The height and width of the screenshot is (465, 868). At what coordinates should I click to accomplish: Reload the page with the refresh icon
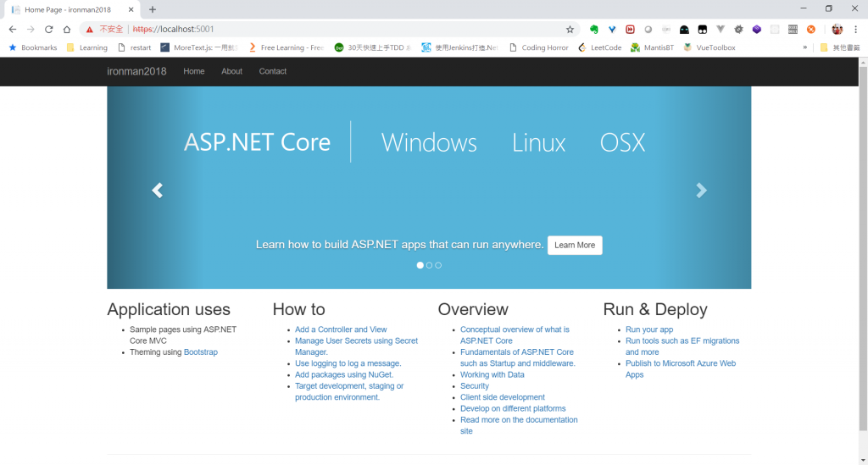click(x=48, y=30)
